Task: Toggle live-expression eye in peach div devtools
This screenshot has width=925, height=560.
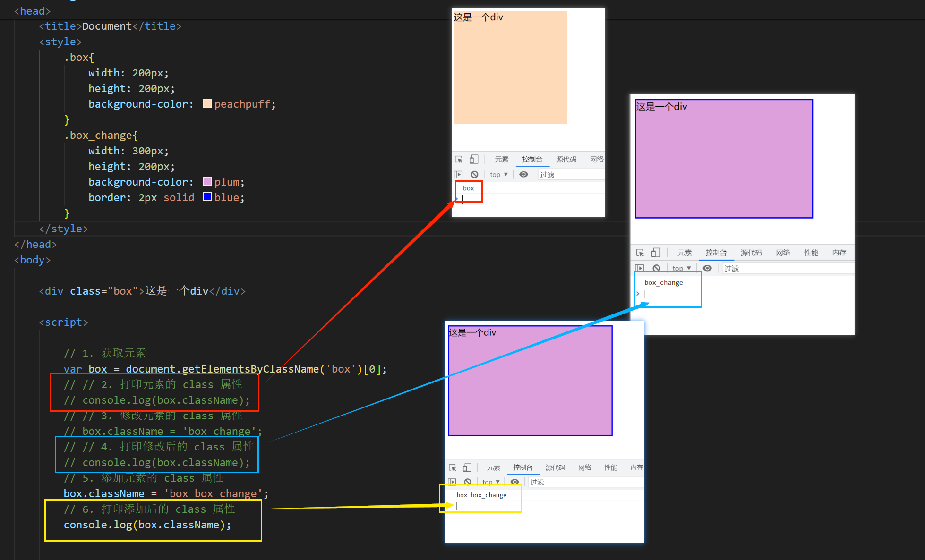Action: [523, 174]
